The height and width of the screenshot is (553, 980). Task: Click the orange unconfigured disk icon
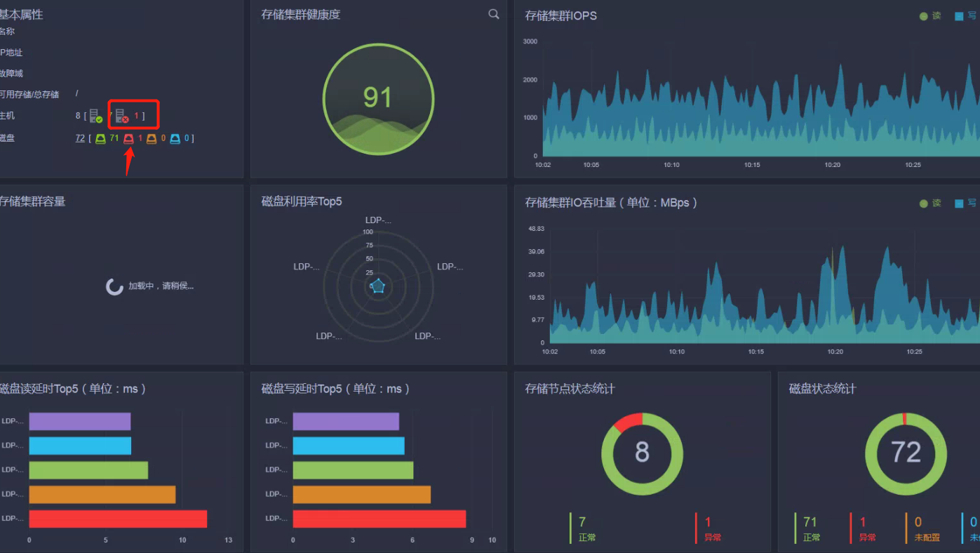click(152, 138)
